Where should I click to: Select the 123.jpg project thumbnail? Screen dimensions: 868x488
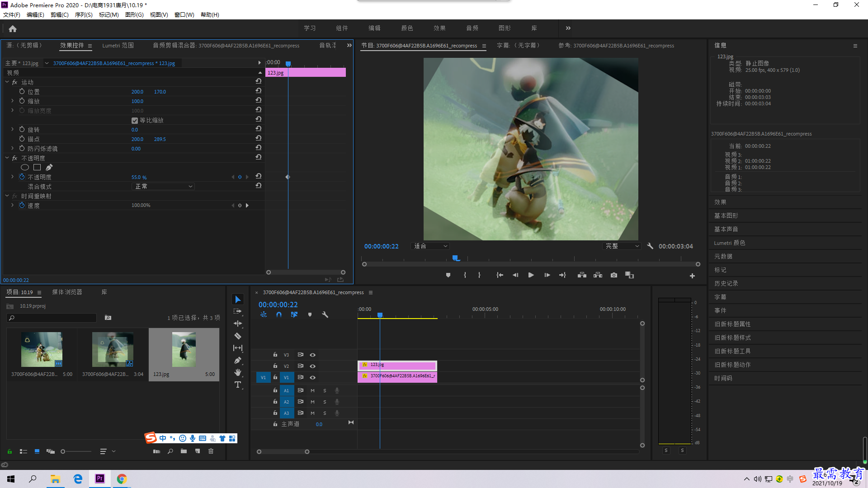pos(184,349)
